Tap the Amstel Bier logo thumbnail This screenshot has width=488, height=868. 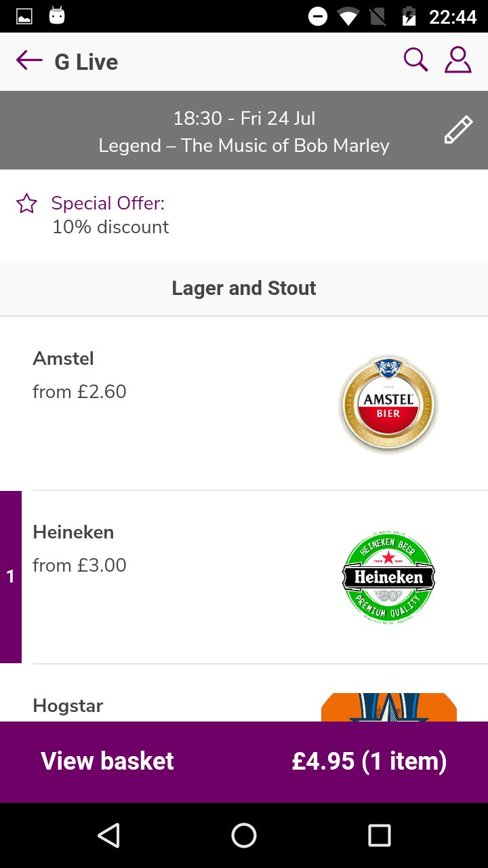pyautogui.click(x=388, y=404)
